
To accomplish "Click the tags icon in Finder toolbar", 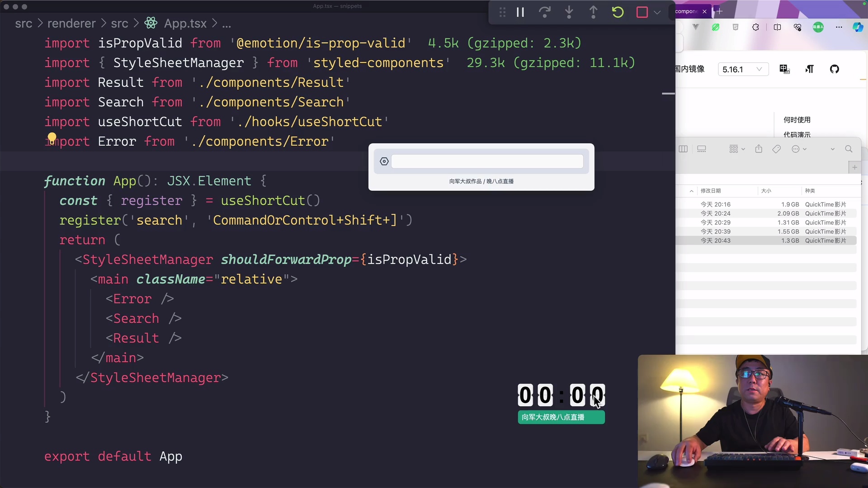I will point(777,149).
